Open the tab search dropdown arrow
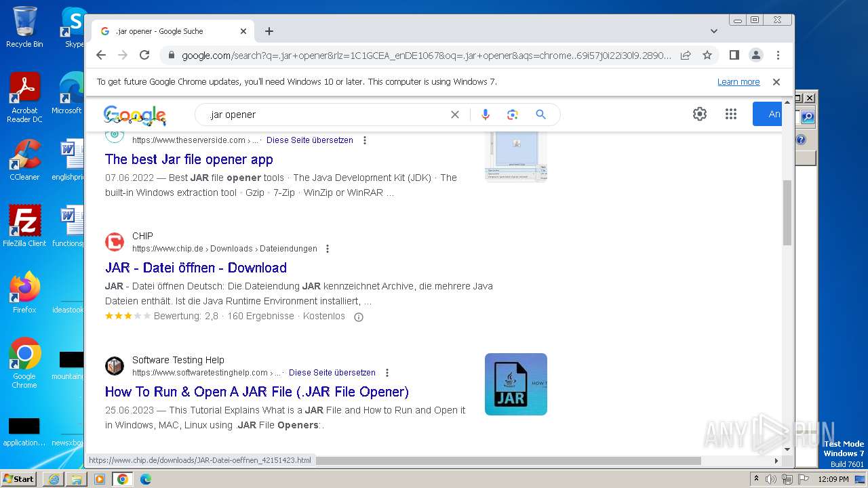This screenshot has height=488, width=868. click(x=713, y=31)
